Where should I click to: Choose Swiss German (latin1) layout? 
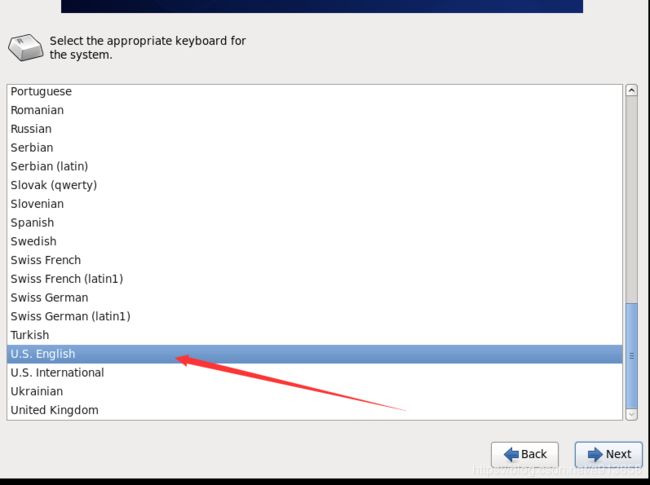315,316
